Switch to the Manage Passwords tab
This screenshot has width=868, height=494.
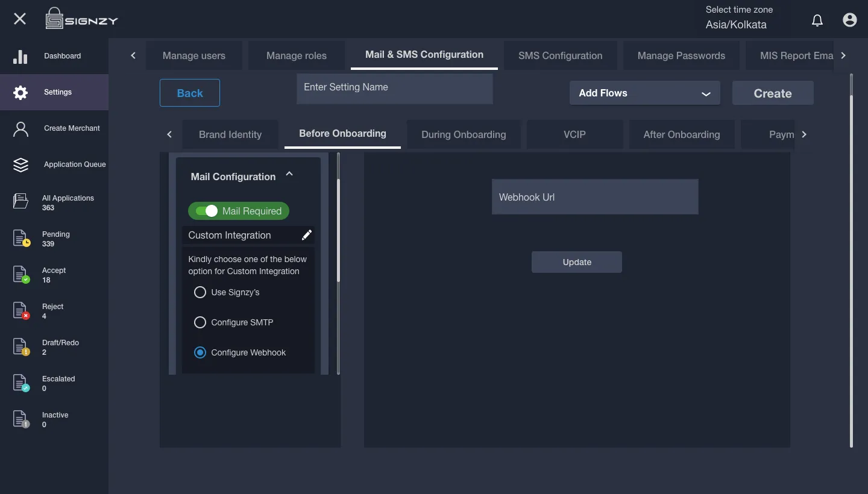pyautogui.click(x=681, y=55)
